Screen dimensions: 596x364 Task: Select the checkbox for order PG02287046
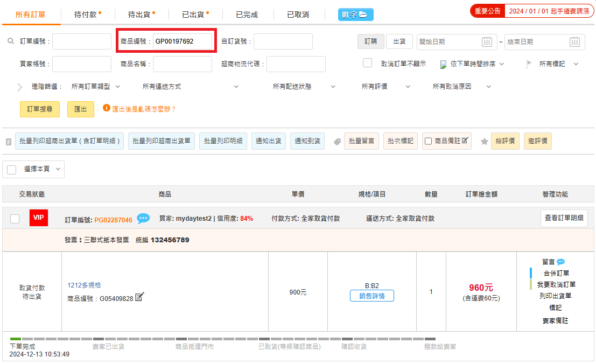[15, 219]
